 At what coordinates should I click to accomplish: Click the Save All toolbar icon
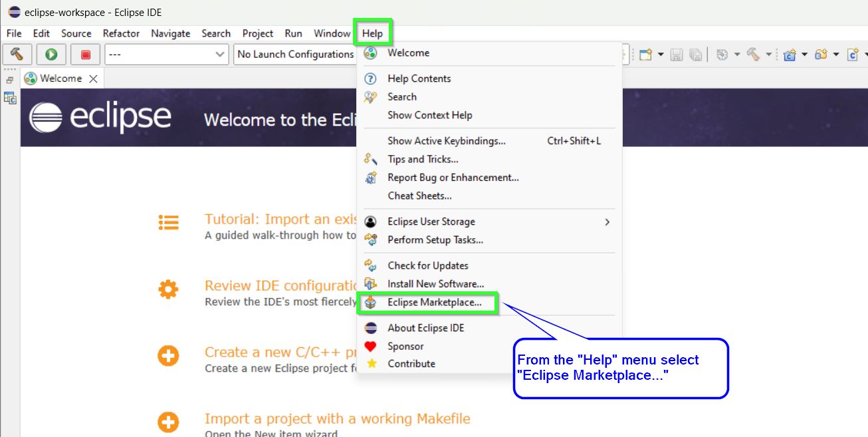(x=695, y=55)
